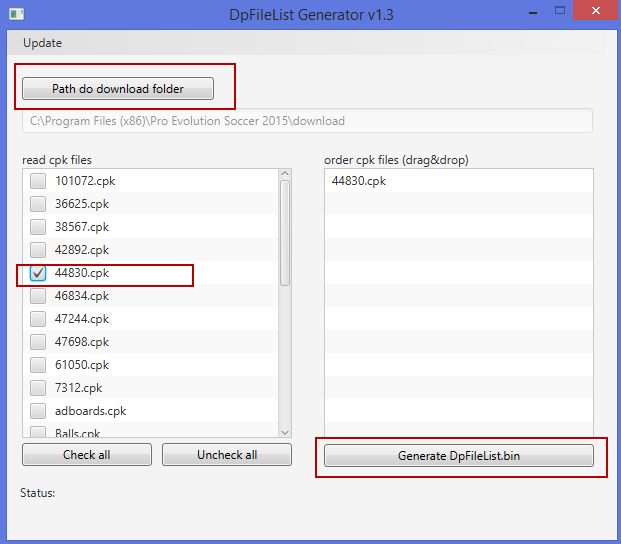Uncheck the 44830.cpk checkbox

pyautogui.click(x=38, y=273)
